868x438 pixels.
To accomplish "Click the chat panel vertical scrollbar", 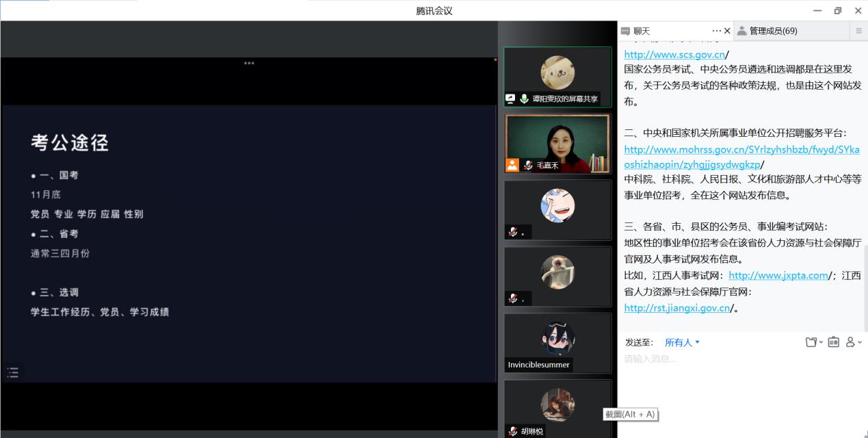I will tap(865, 287).
